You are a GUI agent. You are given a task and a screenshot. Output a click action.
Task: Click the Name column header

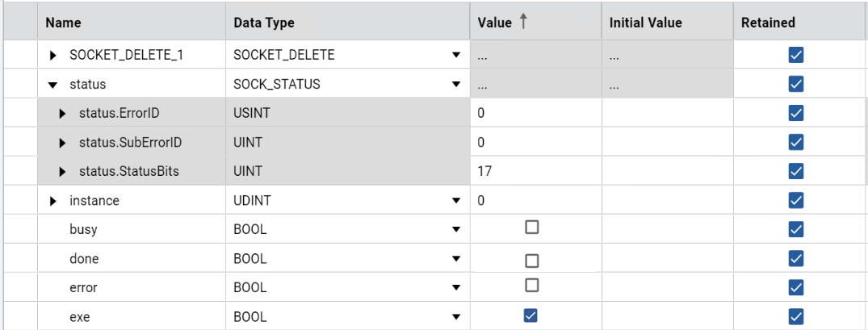coord(63,23)
